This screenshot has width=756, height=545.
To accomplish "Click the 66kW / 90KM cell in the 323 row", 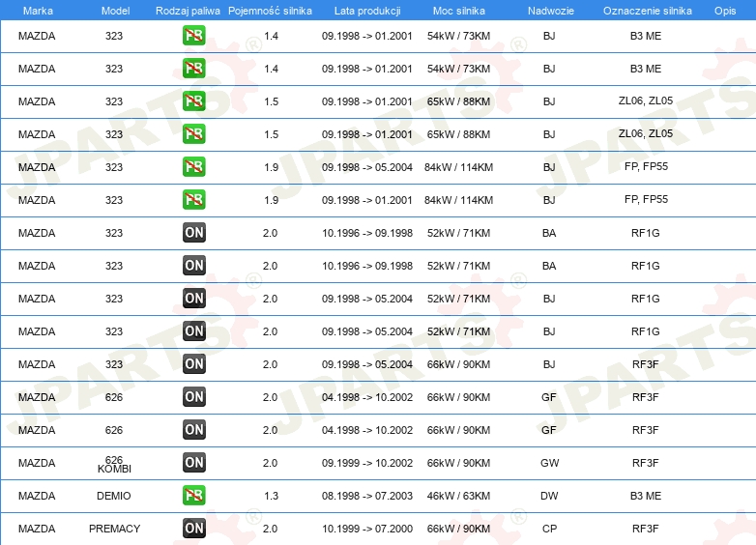I will [458, 364].
